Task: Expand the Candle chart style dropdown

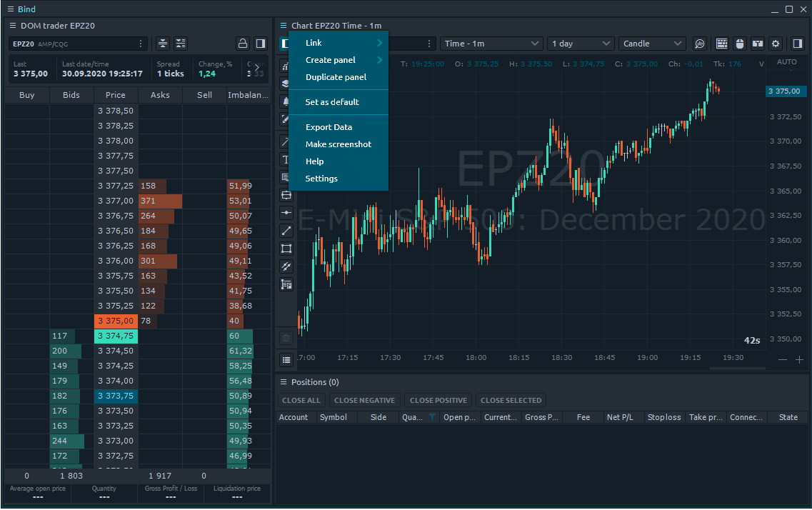Action: pyautogui.click(x=652, y=44)
